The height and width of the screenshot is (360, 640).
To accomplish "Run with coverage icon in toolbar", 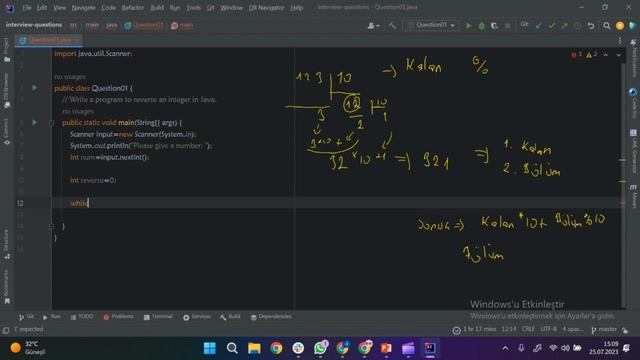I will (x=494, y=26).
